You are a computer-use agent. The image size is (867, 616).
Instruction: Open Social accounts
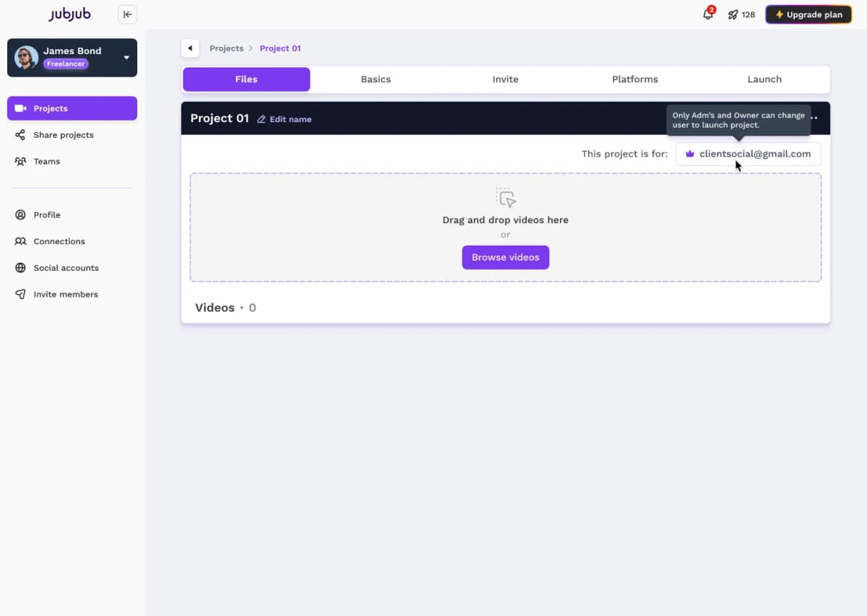click(66, 267)
